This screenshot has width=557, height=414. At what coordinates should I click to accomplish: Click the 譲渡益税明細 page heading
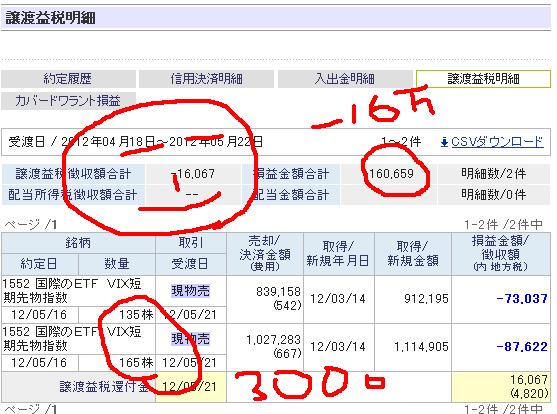coord(50,17)
